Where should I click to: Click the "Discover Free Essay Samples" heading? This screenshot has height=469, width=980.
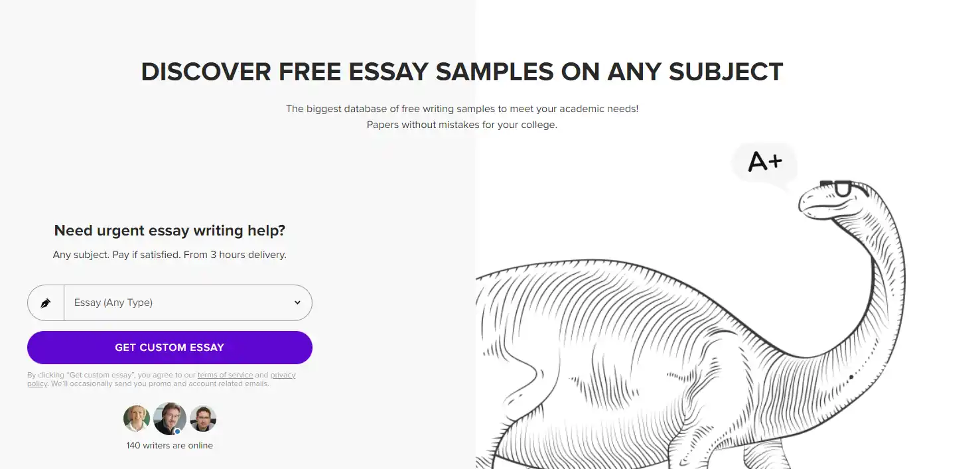[x=462, y=72]
